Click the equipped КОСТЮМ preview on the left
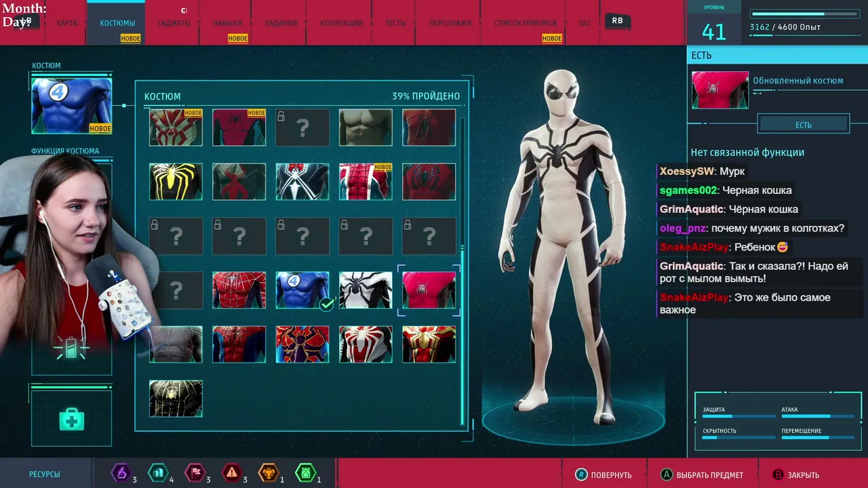Screen dimensions: 868x488 click(x=72, y=106)
